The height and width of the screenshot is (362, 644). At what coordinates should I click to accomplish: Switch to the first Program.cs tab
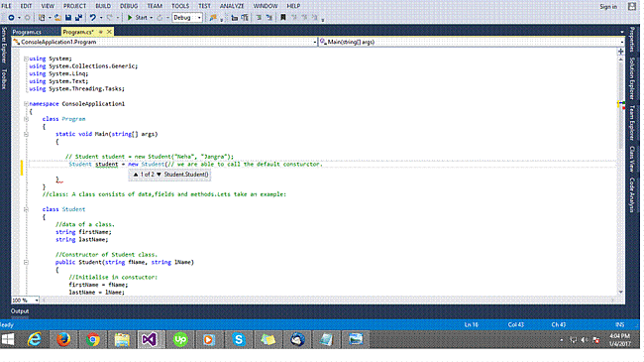click(27, 32)
